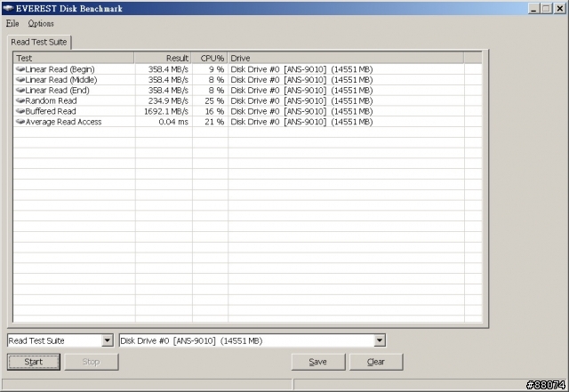Click the disk icon beside Average Read Access
This screenshot has width=569, height=392.
pos(20,122)
